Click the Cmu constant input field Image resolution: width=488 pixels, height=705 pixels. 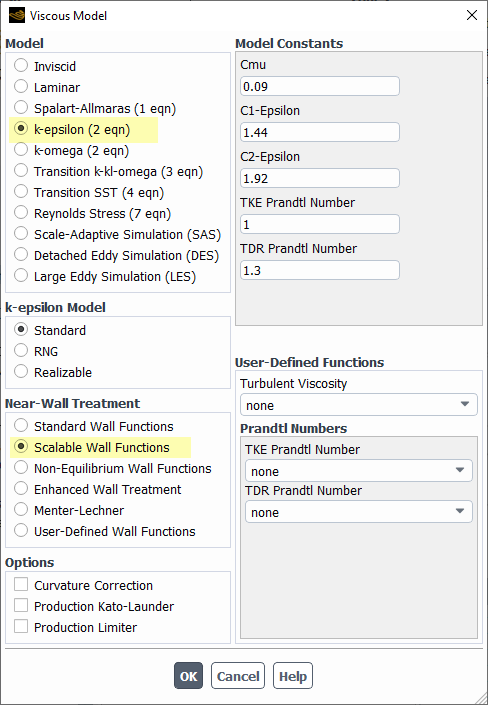point(320,86)
